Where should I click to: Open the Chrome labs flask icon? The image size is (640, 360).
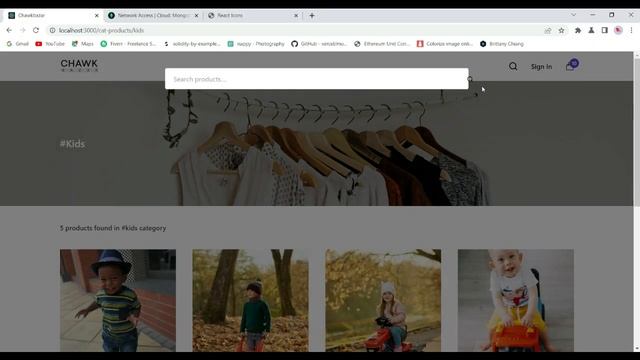click(591, 30)
